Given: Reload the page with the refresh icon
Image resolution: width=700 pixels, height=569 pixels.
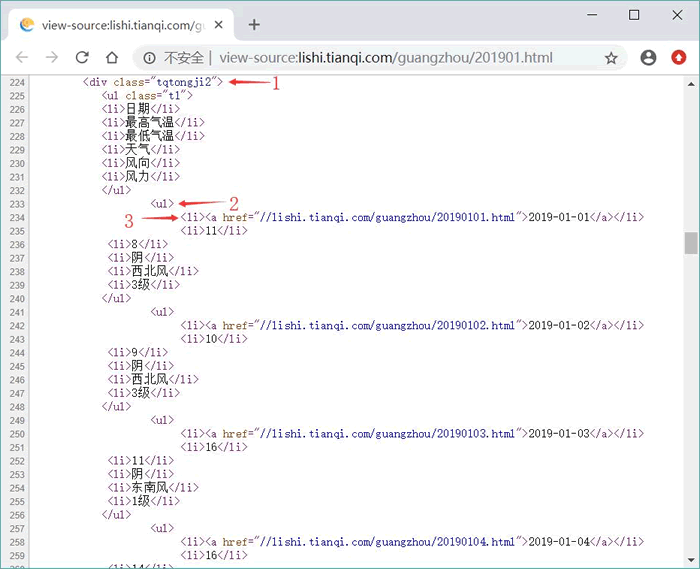Looking at the screenshot, I should tap(82, 57).
